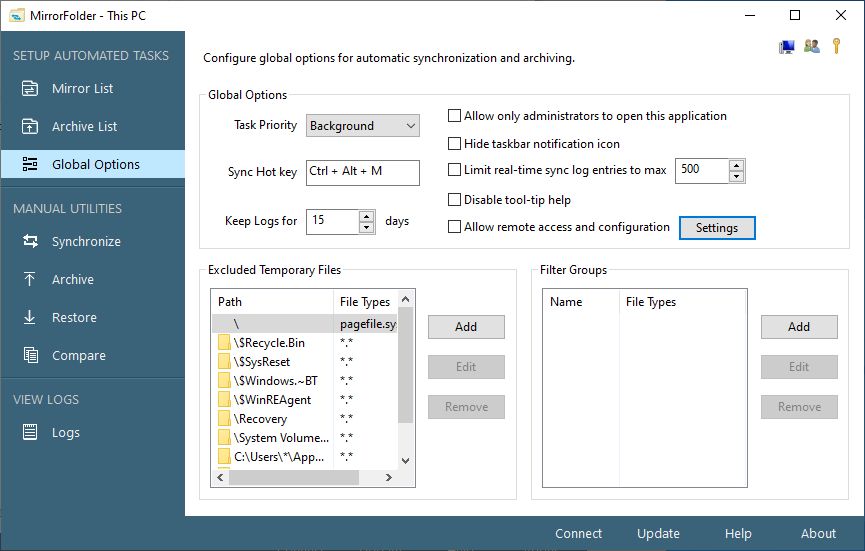Image resolution: width=865 pixels, height=551 pixels.
Task: Increase max log entries with up arrow
Action: point(736,165)
